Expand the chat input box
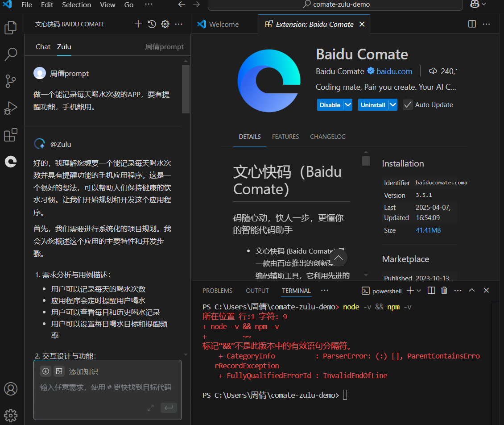504x425 pixels. [150, 408]
